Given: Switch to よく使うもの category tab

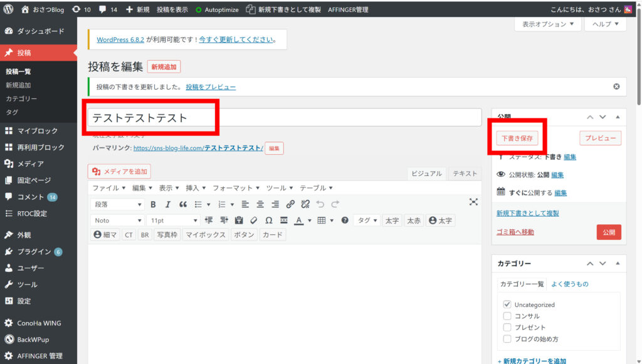Looking at the screenshot, I should click(569, 284).
